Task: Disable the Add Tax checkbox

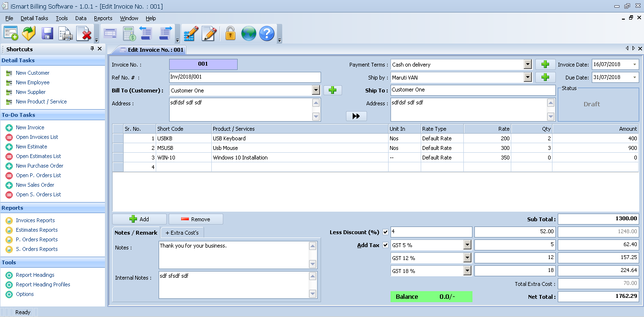Action: pyautogui.click(x=385, y=245)
